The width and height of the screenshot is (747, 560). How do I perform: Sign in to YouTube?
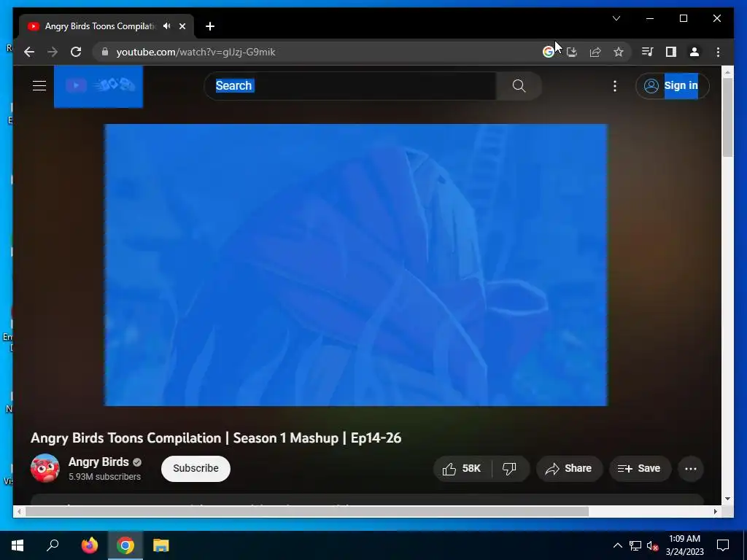click(x=672, y=86)
